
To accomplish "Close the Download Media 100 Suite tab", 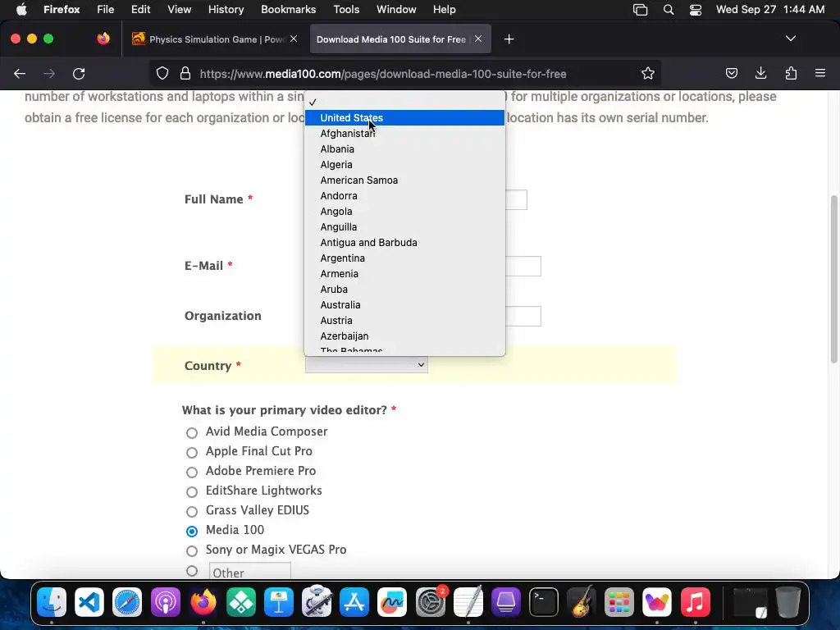I will point(478,39).
